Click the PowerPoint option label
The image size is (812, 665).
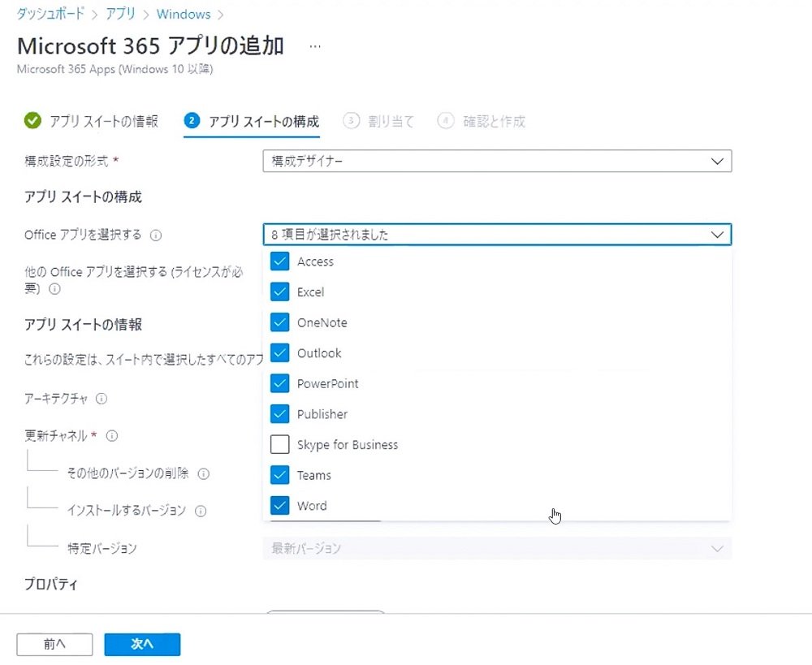328,384
